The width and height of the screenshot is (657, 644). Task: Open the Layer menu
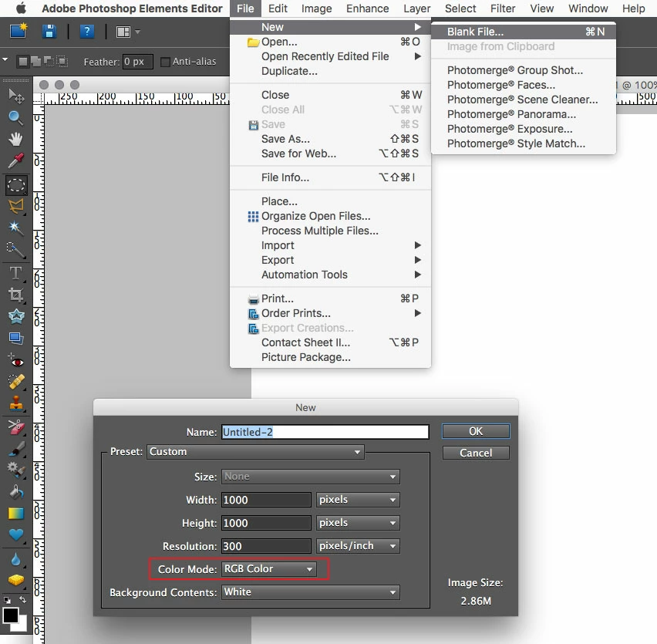click(417, 8)
